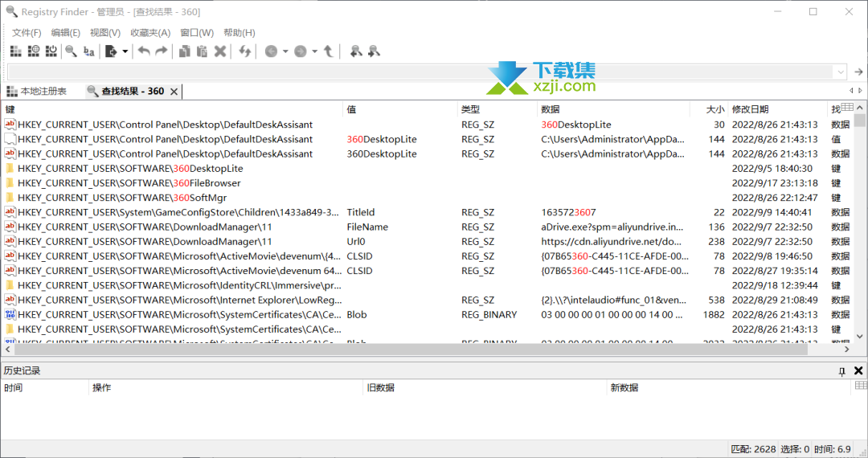Click results vertical scrollbar up arrow

860,108
